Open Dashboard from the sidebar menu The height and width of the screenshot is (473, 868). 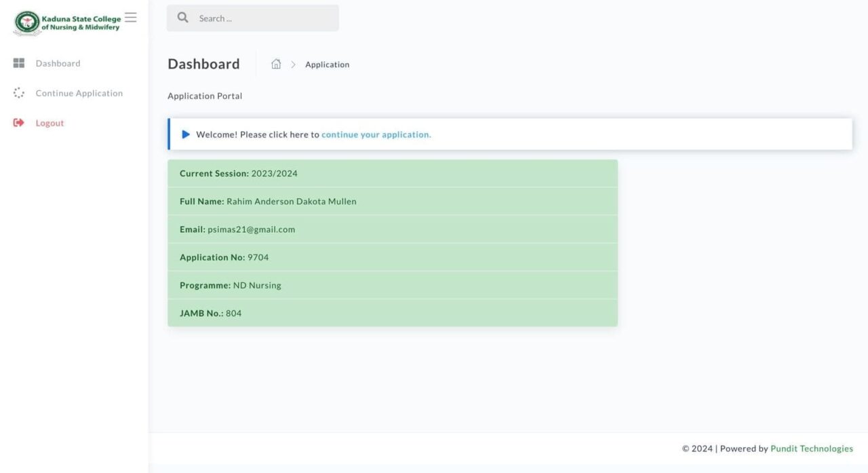pos(58,63)
